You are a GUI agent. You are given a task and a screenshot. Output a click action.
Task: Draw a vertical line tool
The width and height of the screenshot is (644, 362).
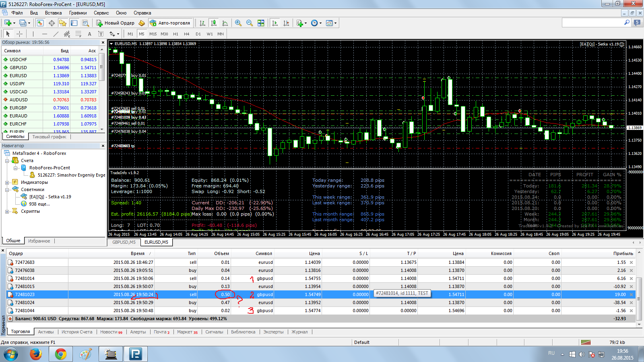tap(33, 34)
